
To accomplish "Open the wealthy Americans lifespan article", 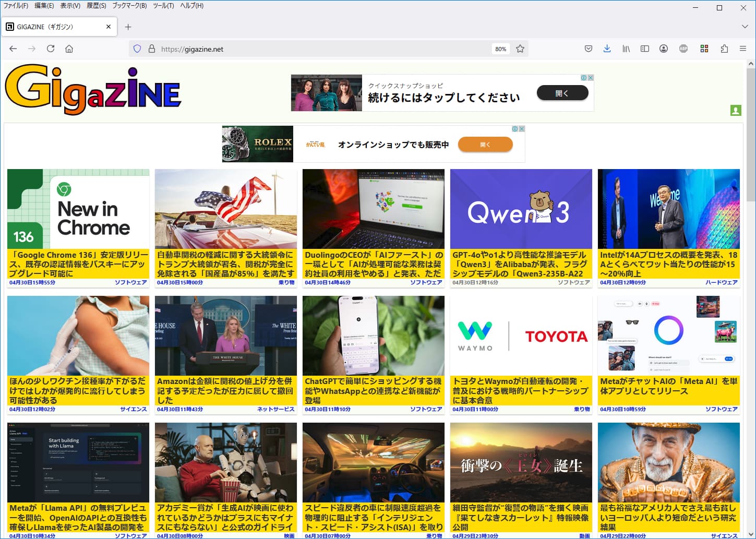I will click(x=669, y=517).
